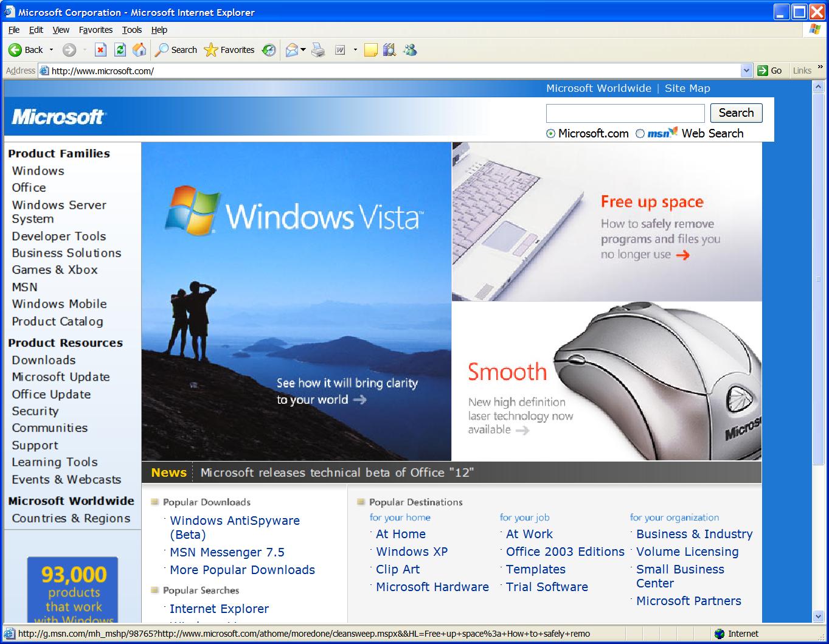The height and width of the screenshot is (644, 829).
Task: Click the Microsoft site search text box
Action: tap(625, 113)
